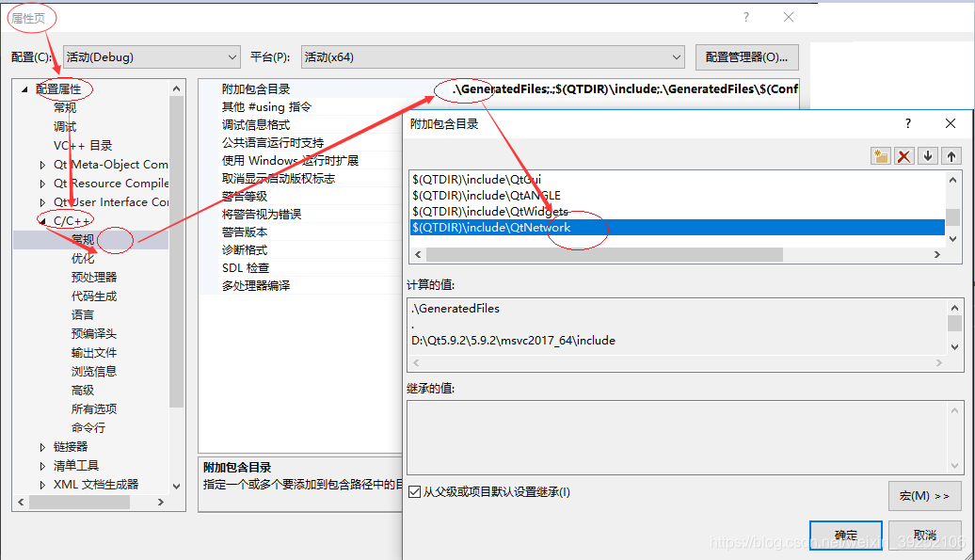Viewport: 975px width, 560px height.
Task: Select the 将警告视为错误 property
Action: (262, 215)
